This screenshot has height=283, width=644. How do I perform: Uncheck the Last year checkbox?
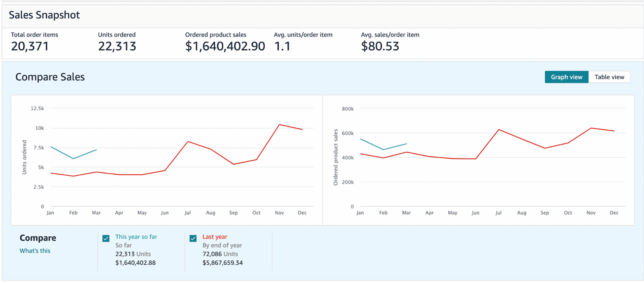pyautogui.click(x=193, y=238)
